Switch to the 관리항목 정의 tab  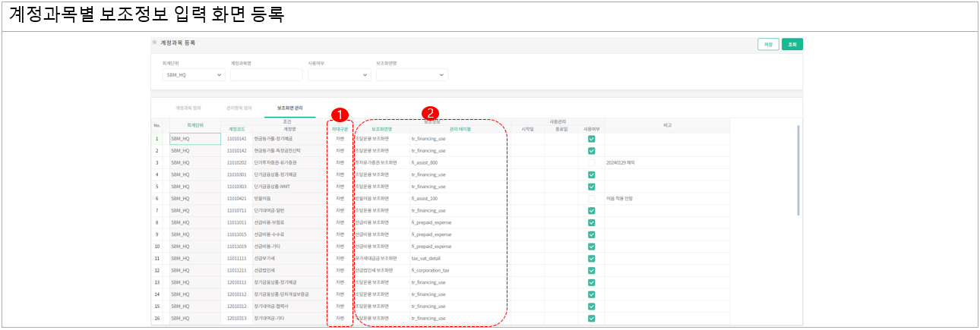point(239,108)
